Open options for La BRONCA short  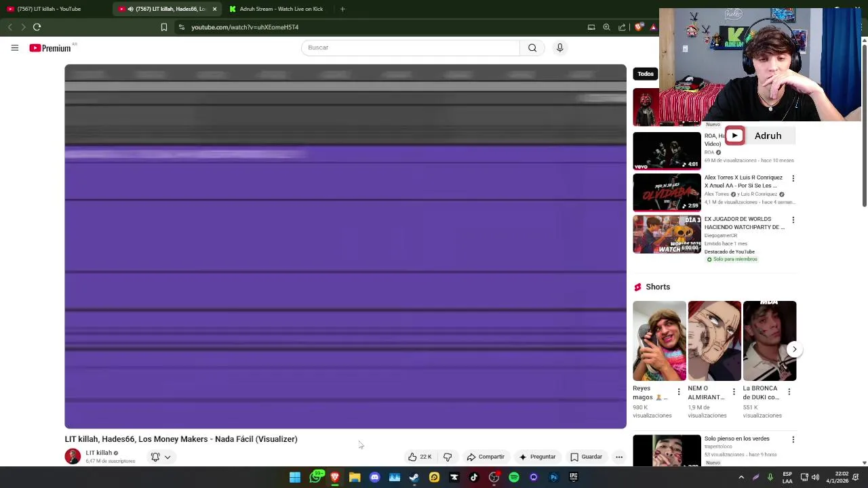coord(789,392)
